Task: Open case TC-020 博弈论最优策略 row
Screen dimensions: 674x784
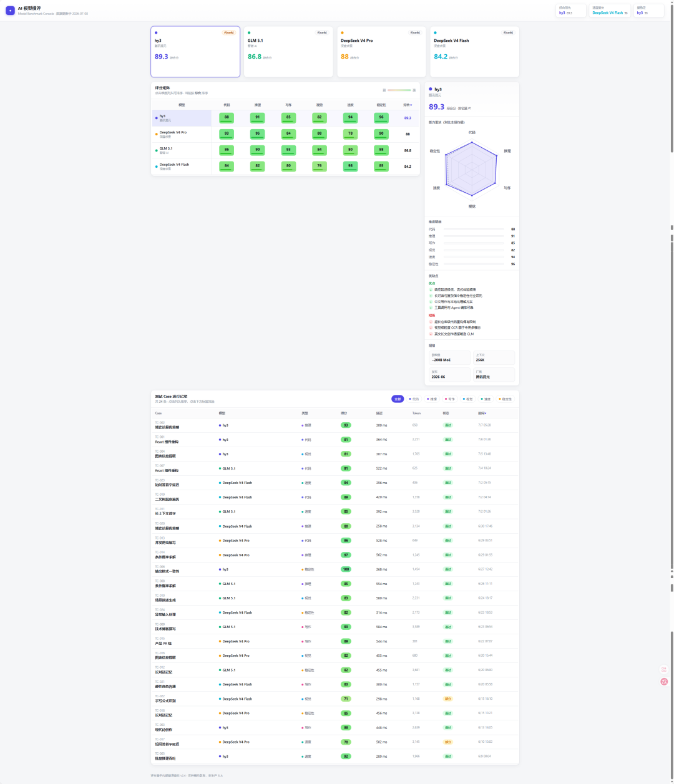Action: (x=335, y=526)
